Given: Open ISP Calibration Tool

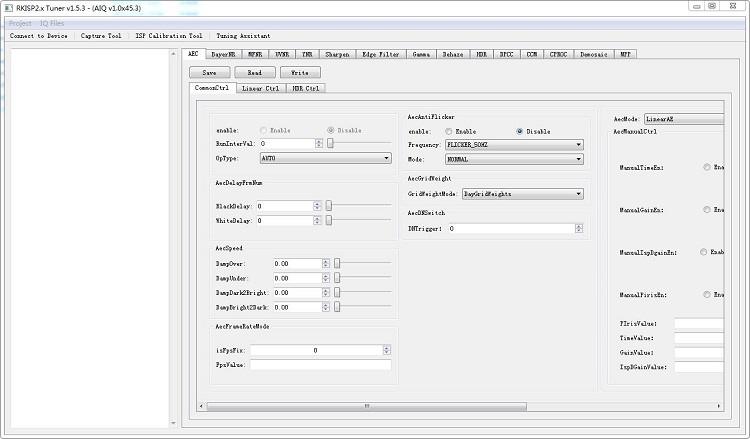Looking at the screenshot, I should [169, 36].
